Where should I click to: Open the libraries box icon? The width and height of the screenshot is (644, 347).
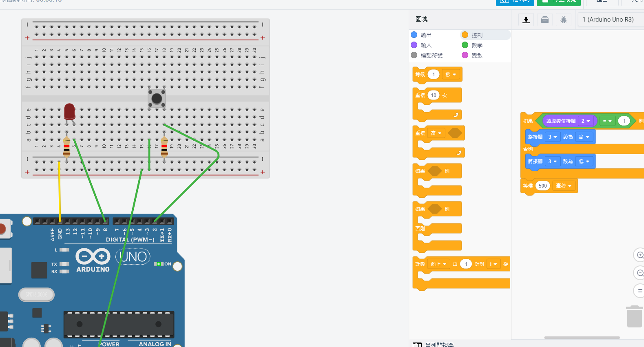(545, 20)
